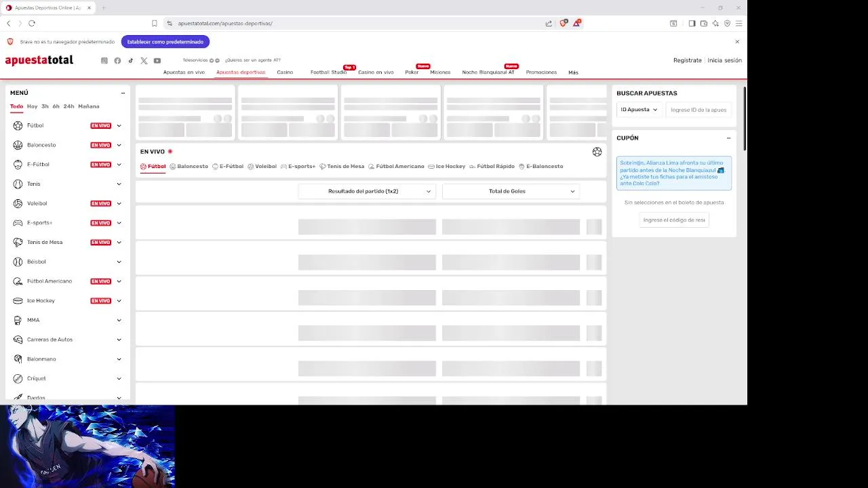Collapse the CUPÓN panel with the minus toggle

728,138
